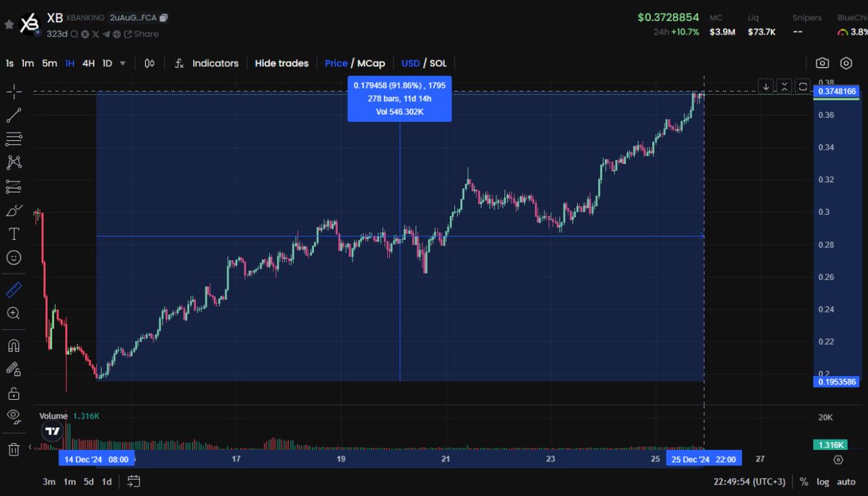Open the X (Twitter) link icon
Image resolution: width=868 pixels, height=496 pixels.
point(95,34)
